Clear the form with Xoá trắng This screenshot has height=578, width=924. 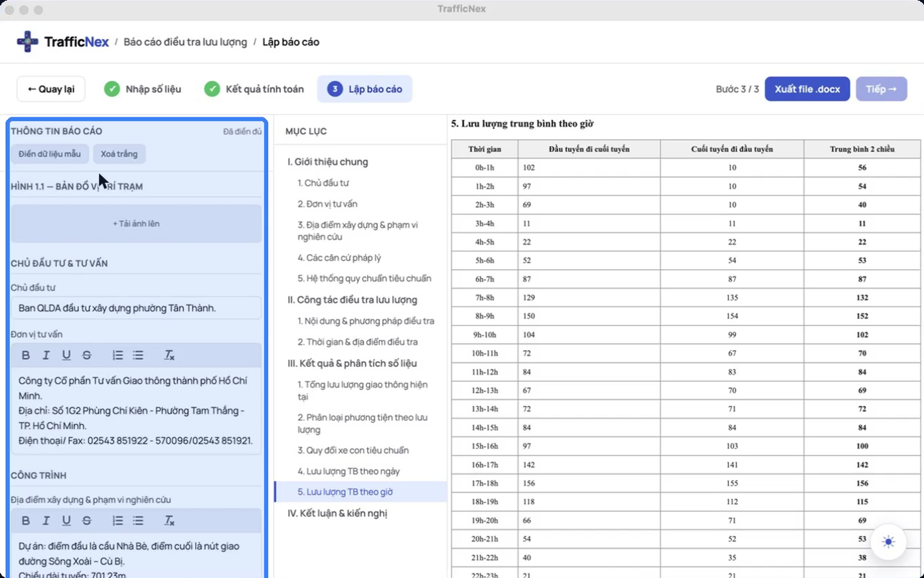[x=119, y=154]
